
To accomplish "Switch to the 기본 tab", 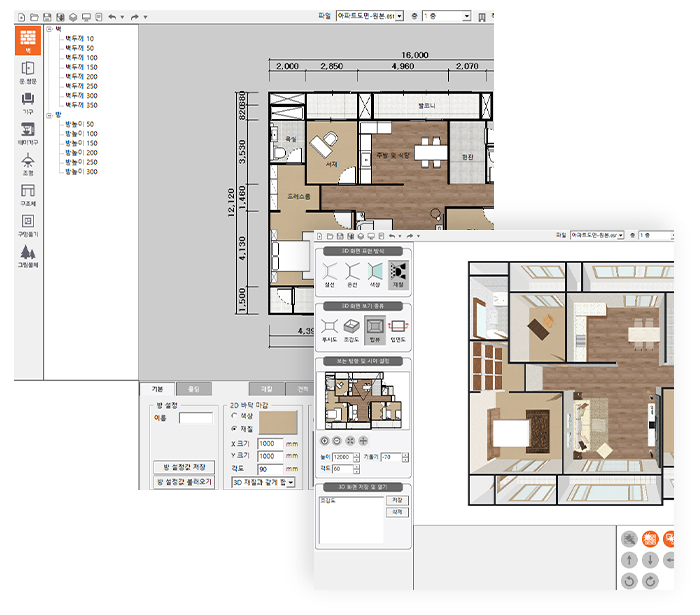I will (x=157, y=388).
